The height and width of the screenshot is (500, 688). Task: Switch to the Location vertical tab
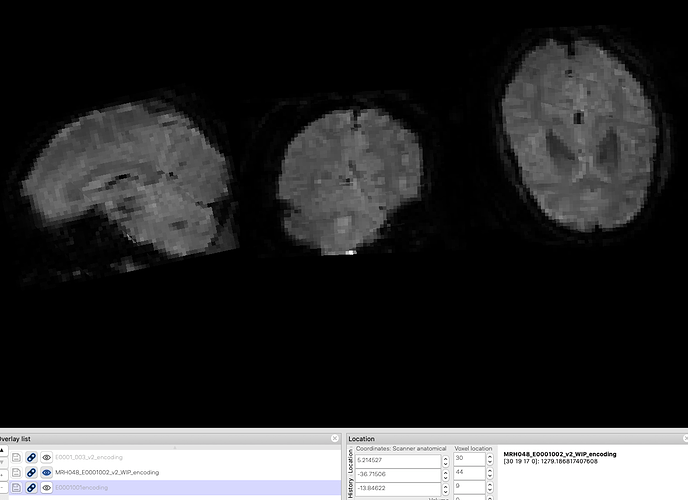pyautogui.click(x=350, y=461)
